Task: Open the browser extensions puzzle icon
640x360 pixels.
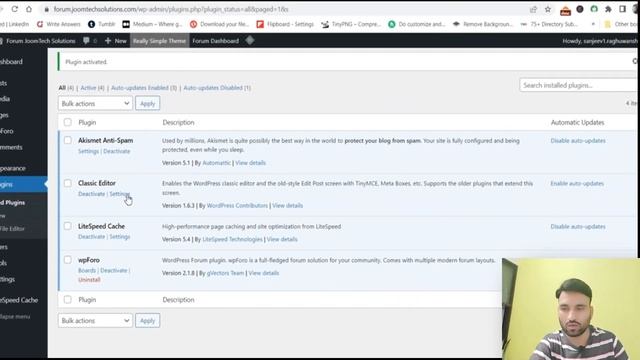Action: [x=608, y=9]
